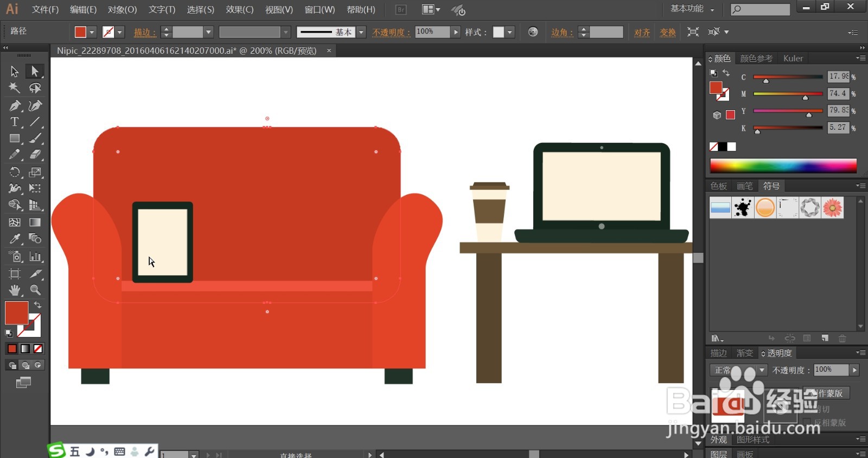Image resolution: width=868 pixels, height=458 pixels.
Task: Click the 对齐 align button
Action: click(x=642, y=32)
